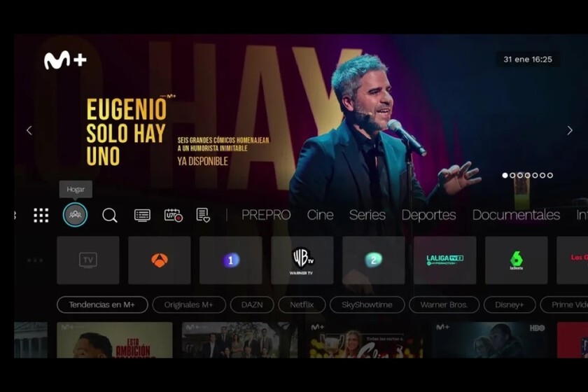This screenshot has height=392, width=588.
Task: Jump to the second carousel dot
Action: point(512,175)
